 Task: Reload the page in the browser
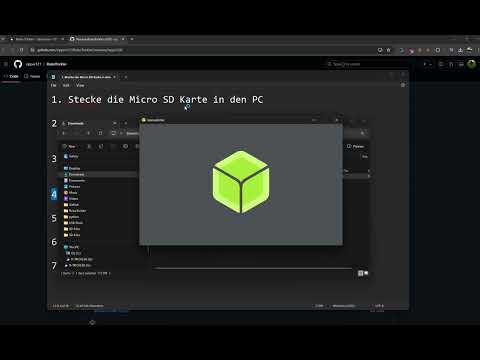(x=21, y=50)
